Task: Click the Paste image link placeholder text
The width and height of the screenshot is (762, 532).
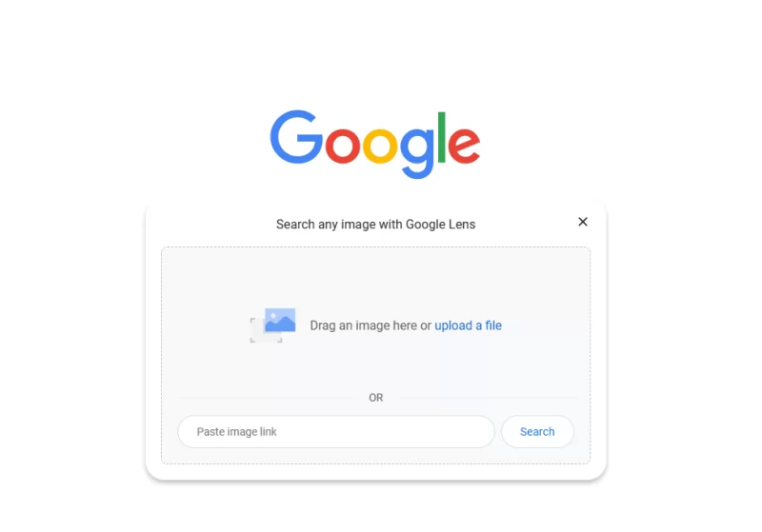Action: click(x=236, y=431)
